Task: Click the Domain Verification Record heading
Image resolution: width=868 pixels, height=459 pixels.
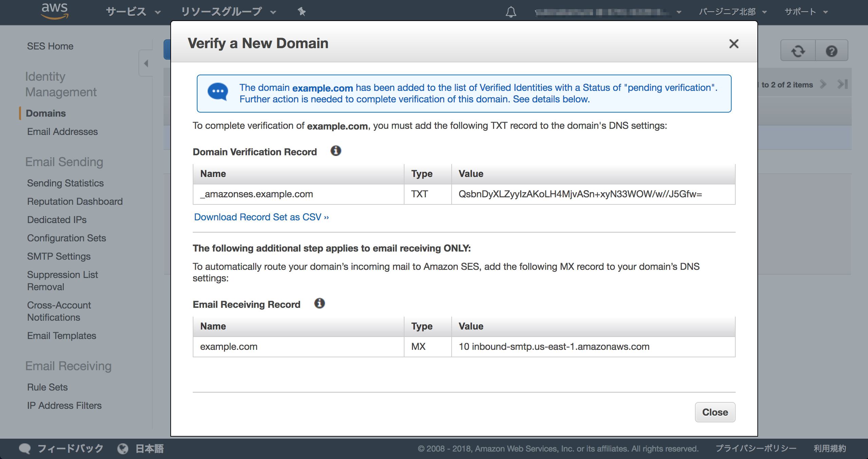Action: tap(254, 152)
